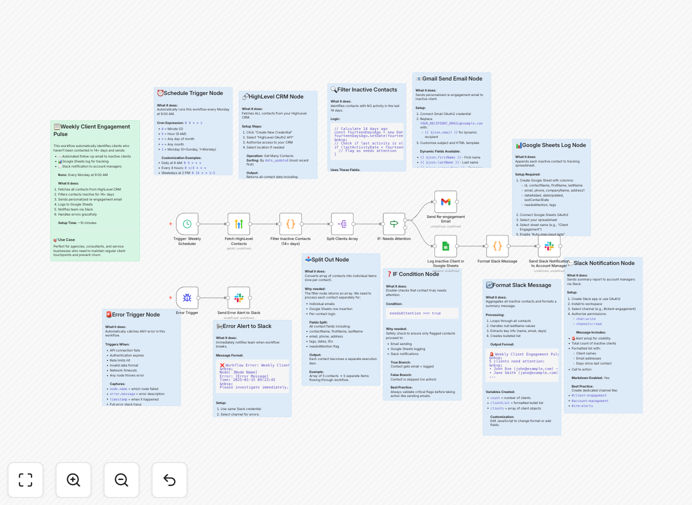
Task: Click the 'Use Case' heading in the green note
Action: [x=64, y=240]
